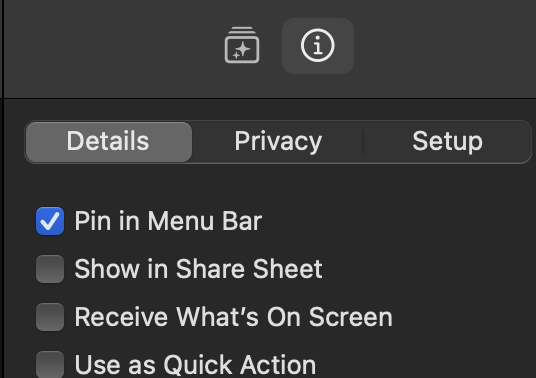
Task: Click the blue checkmark beside Pin in Menu Bar
Action: click(50, 221)
